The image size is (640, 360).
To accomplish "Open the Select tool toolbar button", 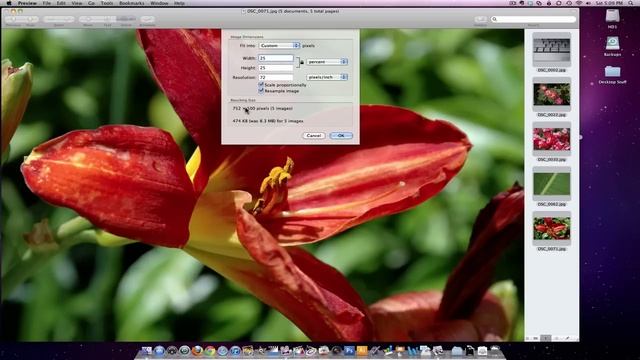I will (x=126, y=19).
